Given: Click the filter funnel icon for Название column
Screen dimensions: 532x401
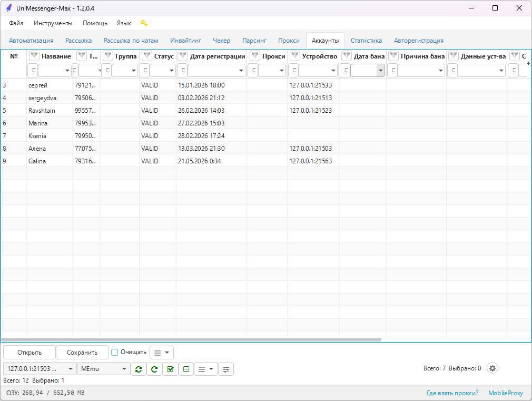Looking at the screenshot, I should coord(34,56).
